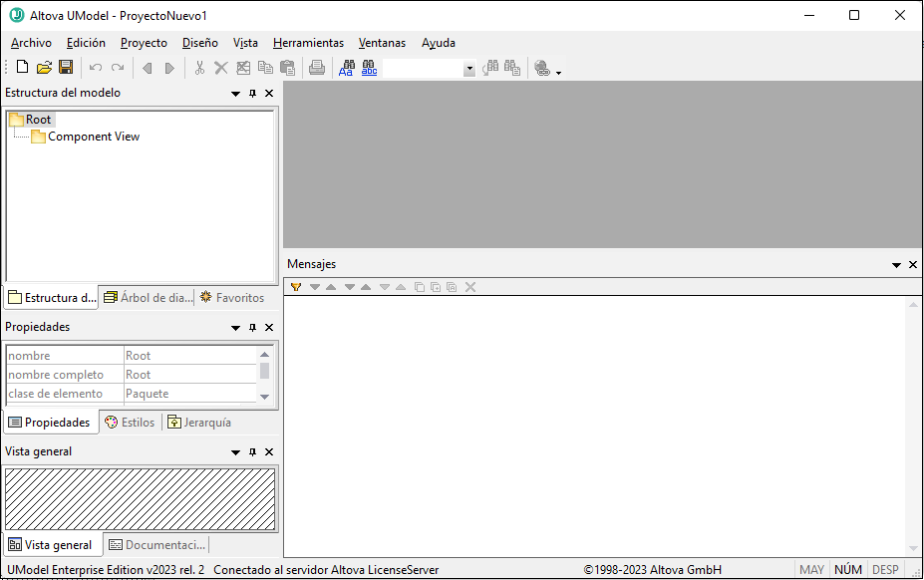Switch to the Favoritos tab
This screenshot has height=580, width=924.
[x=232, y=297]
